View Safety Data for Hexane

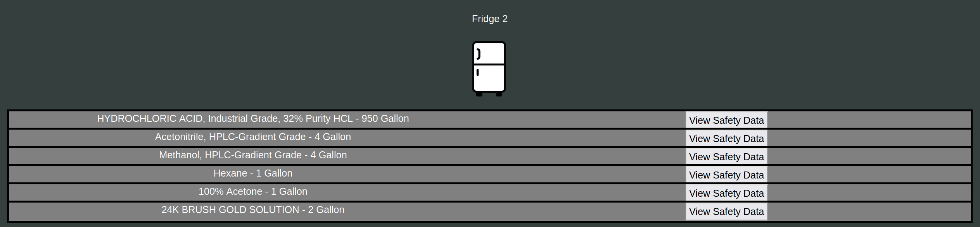click(726, 175)
